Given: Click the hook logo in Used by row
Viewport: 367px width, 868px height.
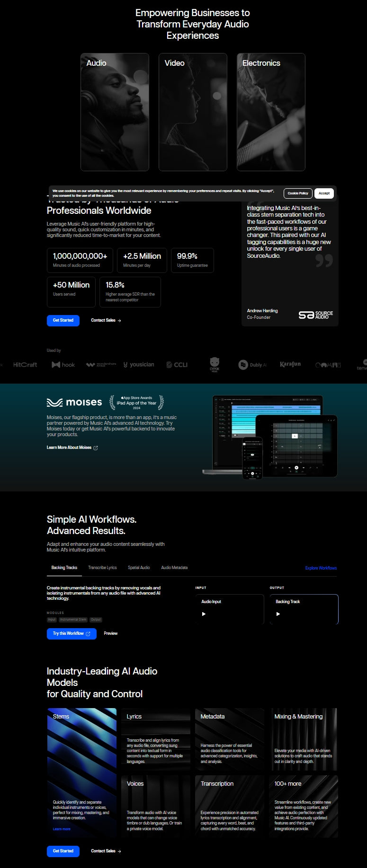Looking at the screenshot, I should coord(63,365).
